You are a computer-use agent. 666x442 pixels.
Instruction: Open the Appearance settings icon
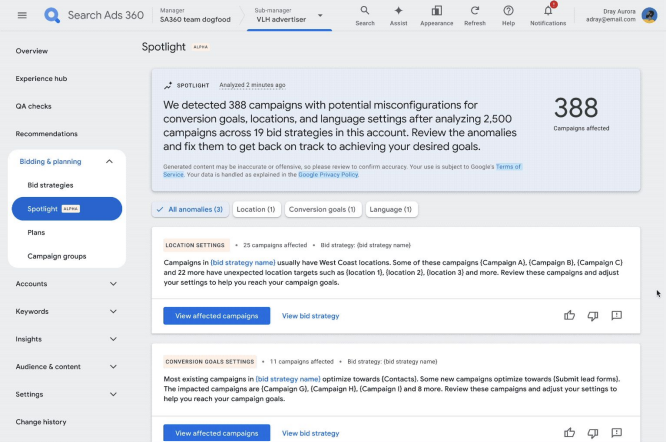[436, 11]
